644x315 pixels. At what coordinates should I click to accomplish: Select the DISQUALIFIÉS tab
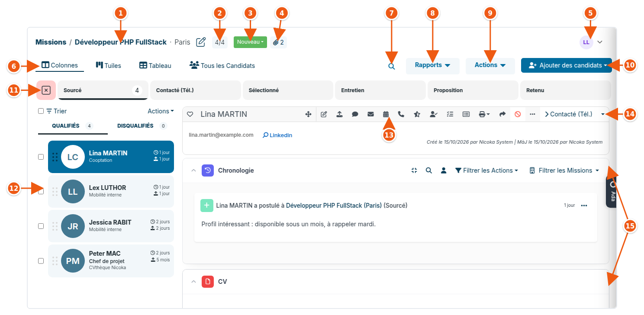tap(142, 126)
